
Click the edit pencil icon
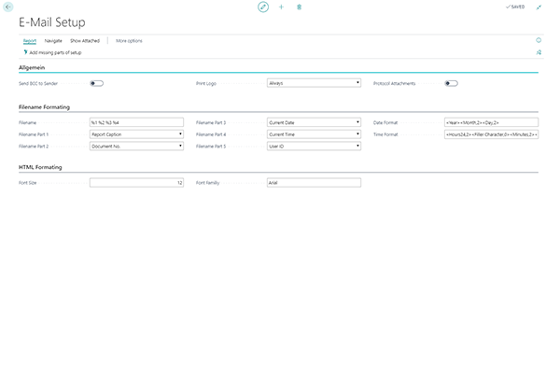click(263, 7)
